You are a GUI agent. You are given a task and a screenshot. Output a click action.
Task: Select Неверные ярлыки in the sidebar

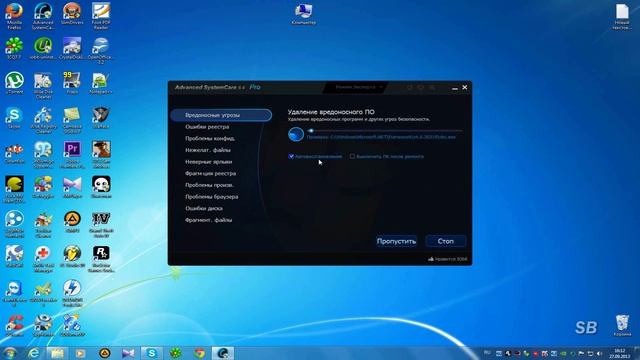tap(209, 162)
